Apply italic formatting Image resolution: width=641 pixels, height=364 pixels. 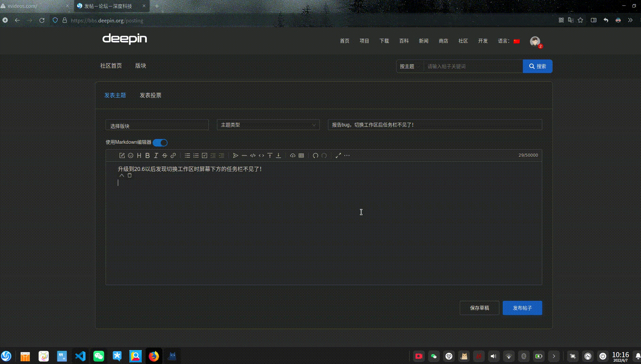point(156,155)
